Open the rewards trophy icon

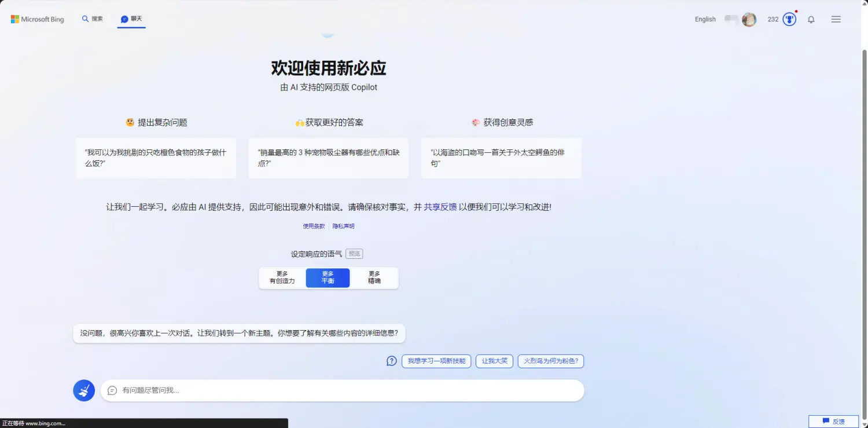point(789,19)
